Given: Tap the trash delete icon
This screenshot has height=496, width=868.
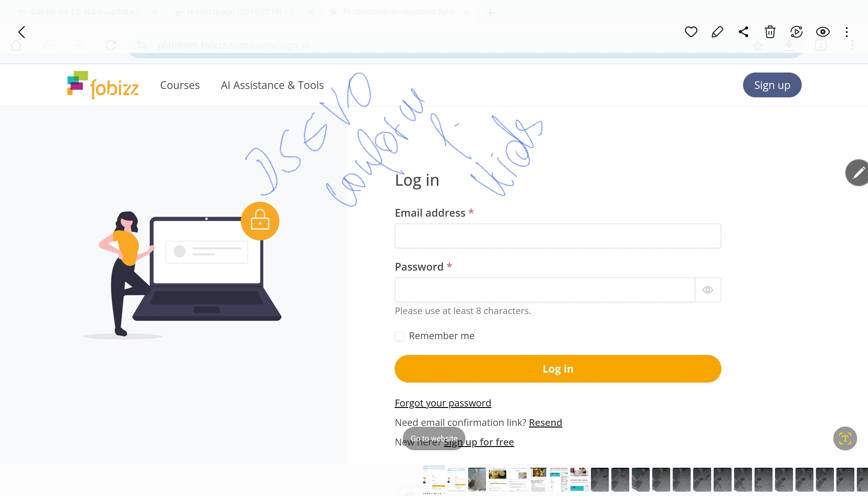Looking at the screenshot, I should pyautogui.click(x=770, y=32).
